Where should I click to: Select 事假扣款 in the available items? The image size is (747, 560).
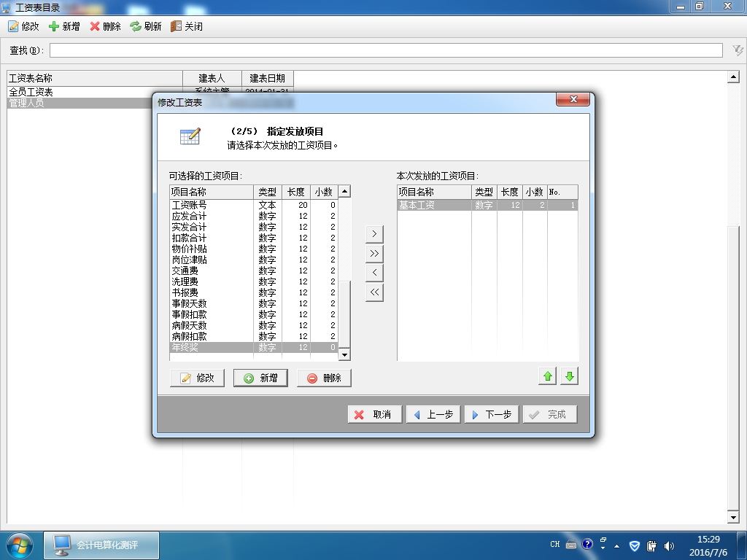(254, 315)
